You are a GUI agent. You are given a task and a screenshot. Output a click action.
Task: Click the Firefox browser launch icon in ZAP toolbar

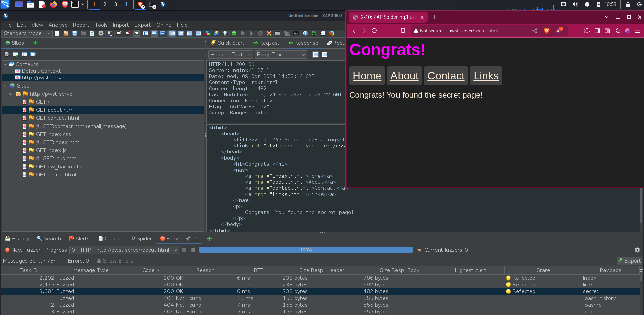point(332,33)
